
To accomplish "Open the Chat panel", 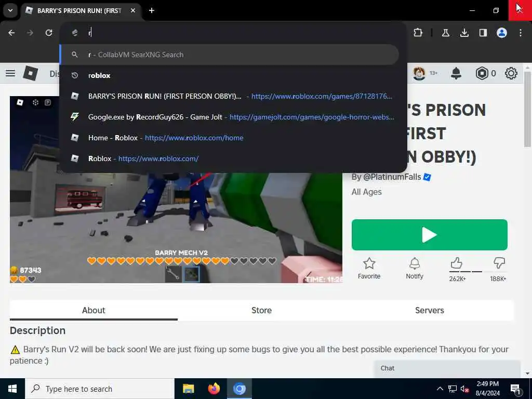I will coord(447,368).
